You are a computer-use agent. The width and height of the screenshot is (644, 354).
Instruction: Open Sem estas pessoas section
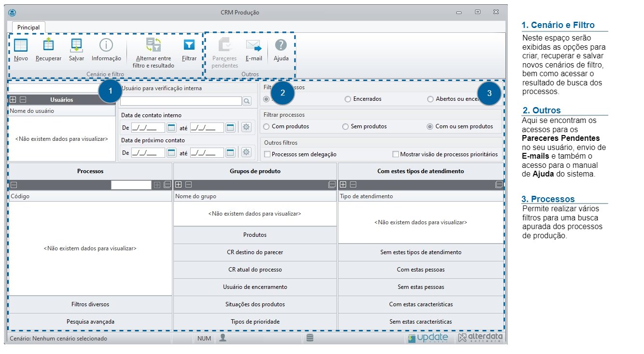421,287
